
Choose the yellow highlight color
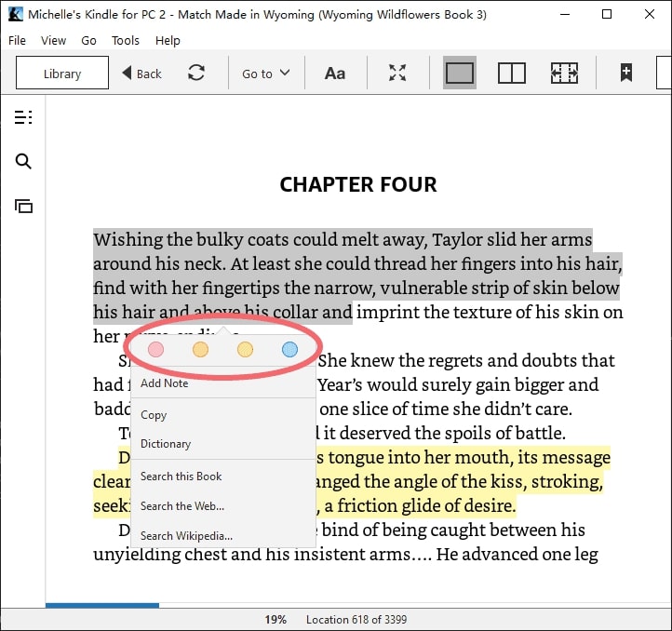click(x=245, y=349)
